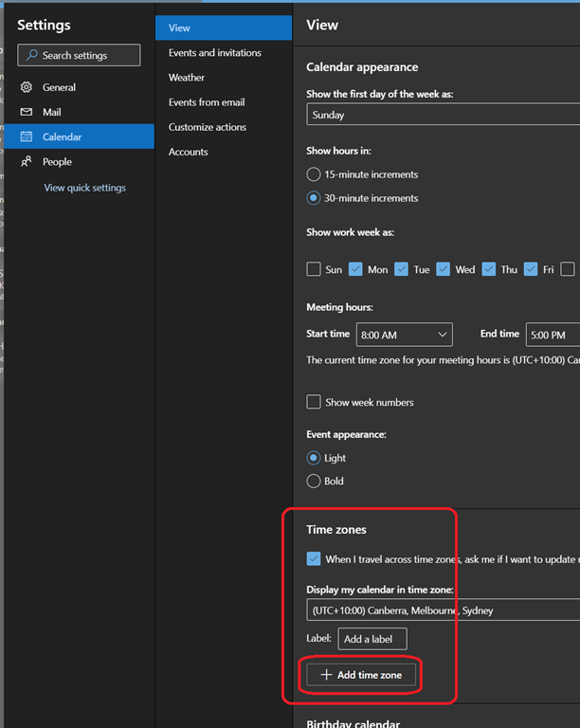Check Sun as a work day
Screen dimensions: 580x728
(x=314, y=269)
